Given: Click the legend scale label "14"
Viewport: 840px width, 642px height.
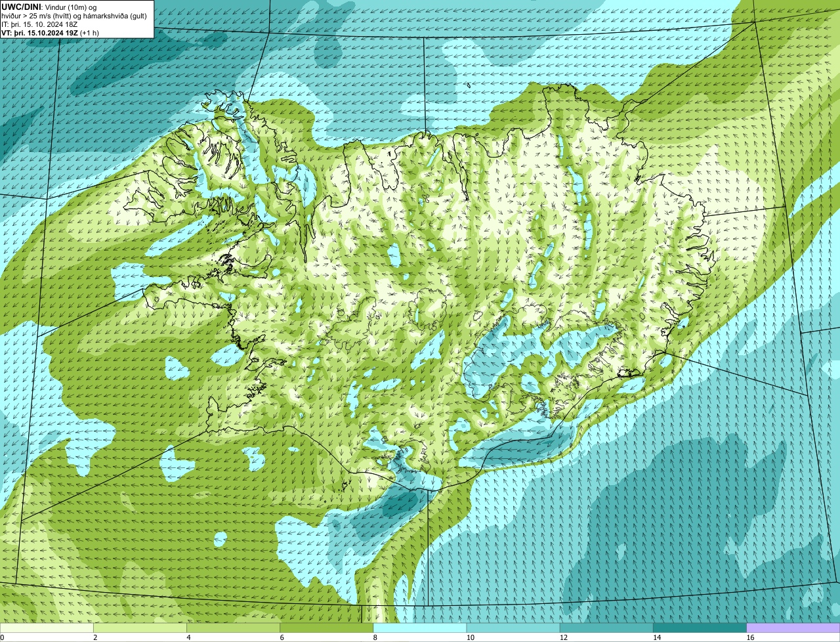Looking at the screenshot, I should click(x=658, y=637).
